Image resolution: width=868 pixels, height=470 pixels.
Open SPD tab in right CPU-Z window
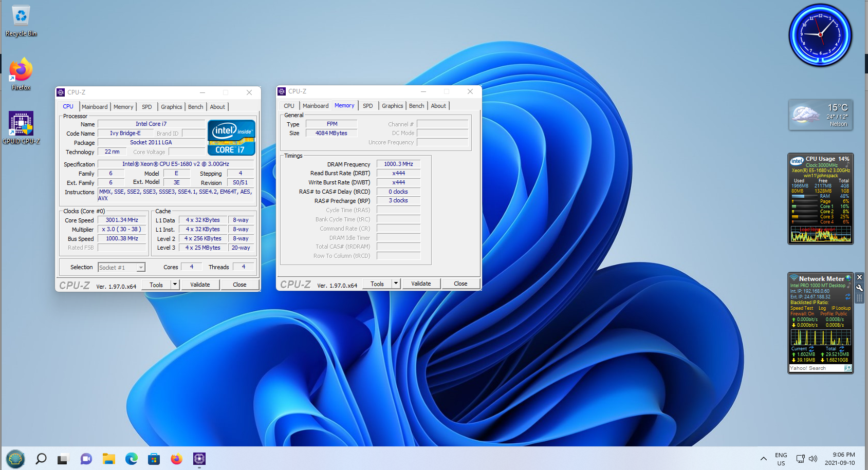(x=368, y=106)
